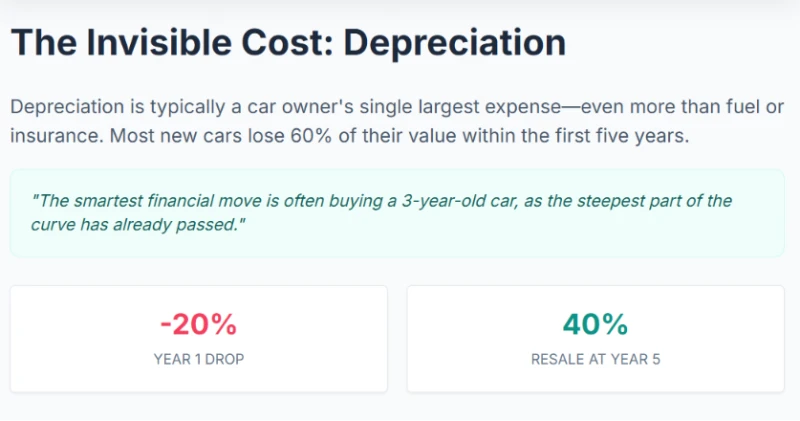800x421 pixels.
Task: Click the heading "The Invisible Cost: Depreciation"
Action: click(288, 43)
